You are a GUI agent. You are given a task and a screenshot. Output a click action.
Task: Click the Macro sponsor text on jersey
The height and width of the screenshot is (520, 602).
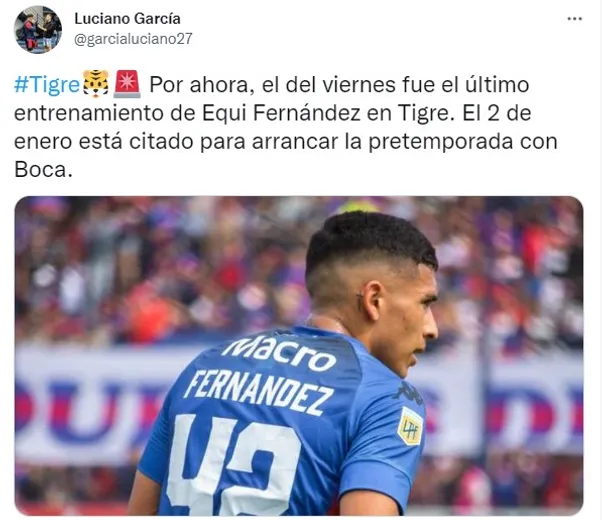point(281,353)
